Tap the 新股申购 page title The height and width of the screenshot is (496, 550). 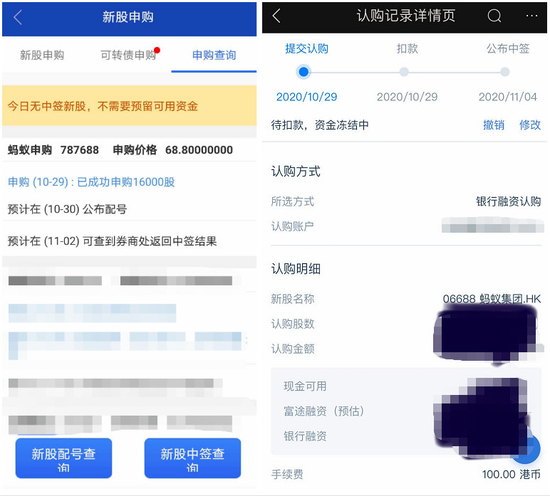click(128, 17)
